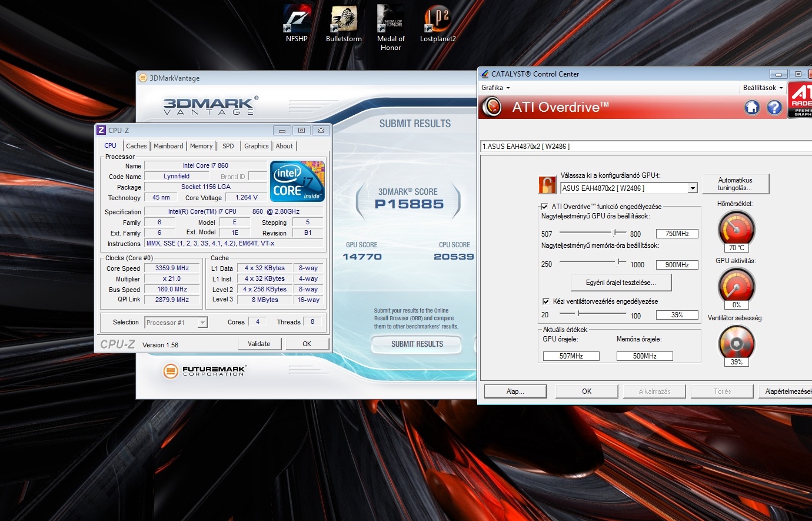
Task: Click the Catalyst home icon
Action: tap(752, 107)
